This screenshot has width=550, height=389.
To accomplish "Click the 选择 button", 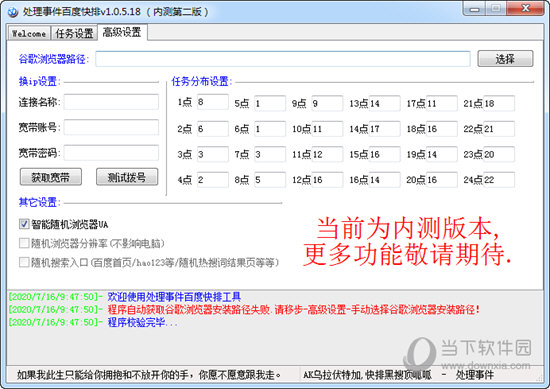I will pyautogui.click(x=505, y=59).
